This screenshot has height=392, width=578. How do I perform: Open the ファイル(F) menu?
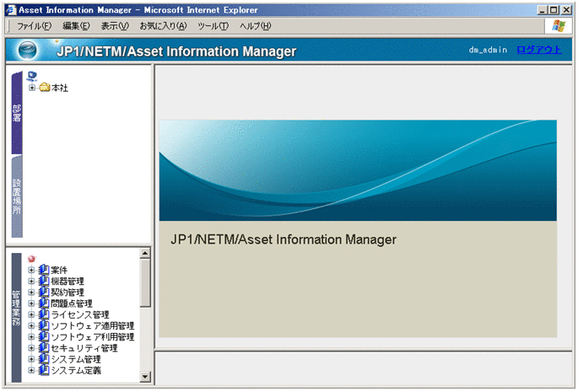35,26
